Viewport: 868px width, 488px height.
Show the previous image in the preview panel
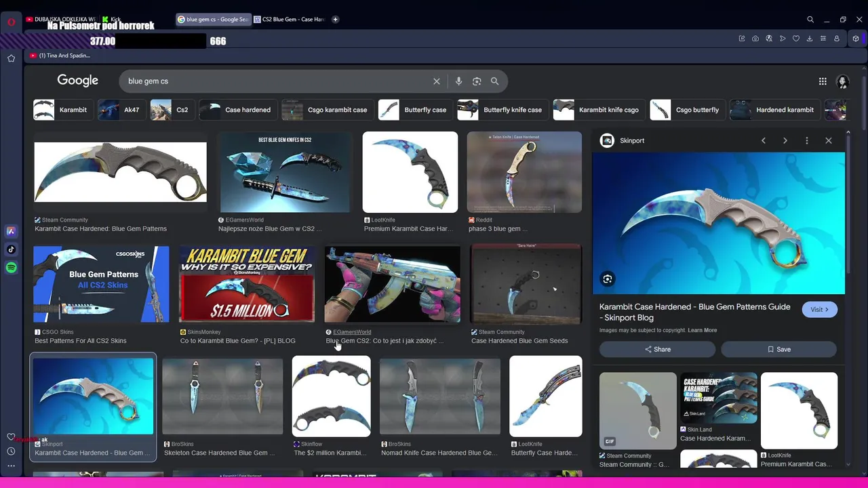coord(764,140)
